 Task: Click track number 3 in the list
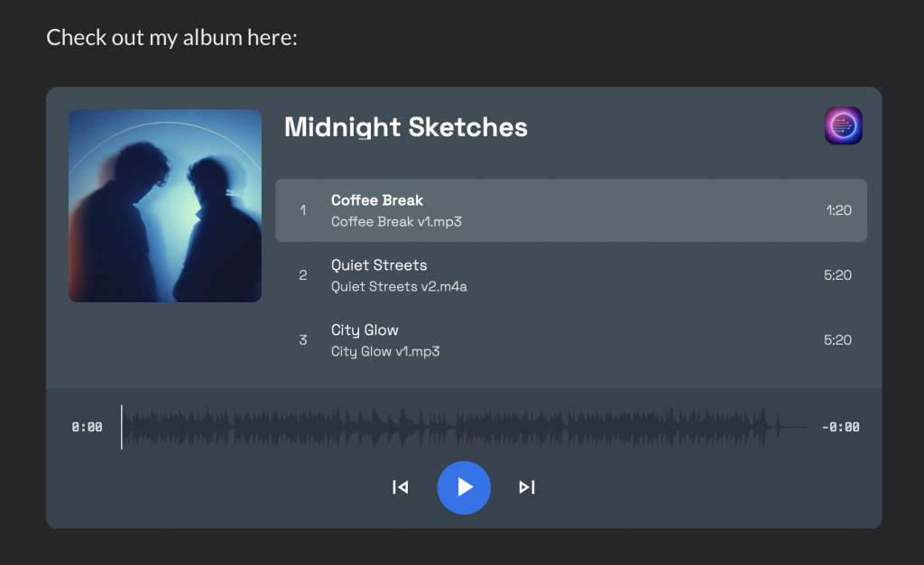[x=303, y=340]
